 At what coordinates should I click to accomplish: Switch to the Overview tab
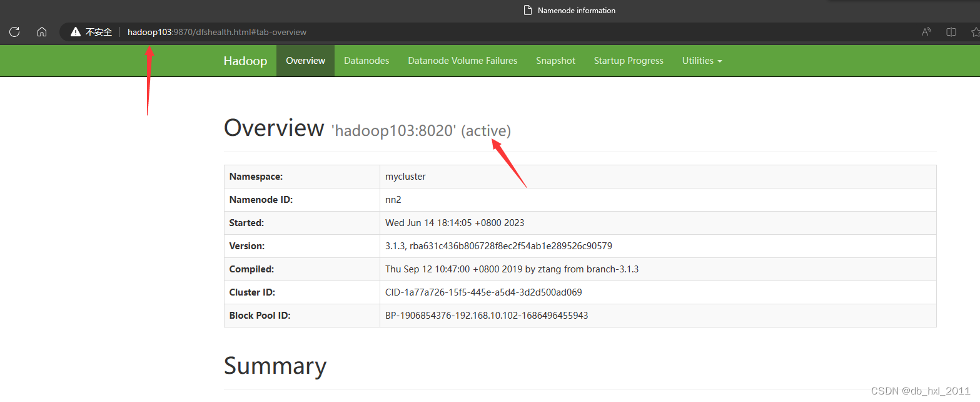305,60
